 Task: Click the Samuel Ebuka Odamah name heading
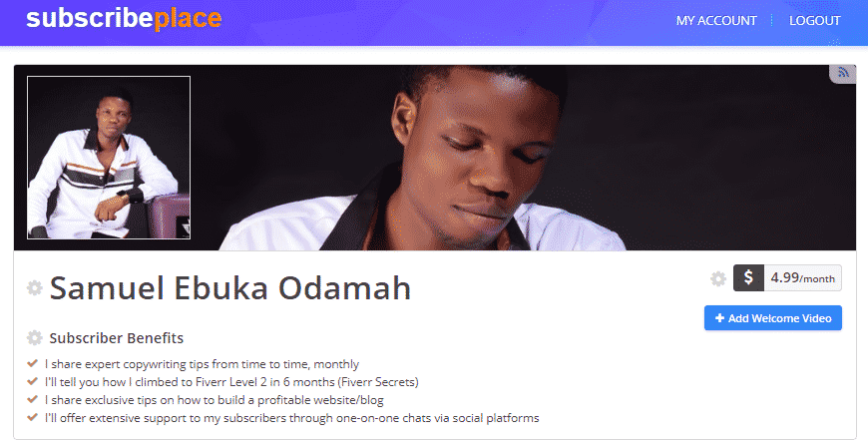[230, 288]
